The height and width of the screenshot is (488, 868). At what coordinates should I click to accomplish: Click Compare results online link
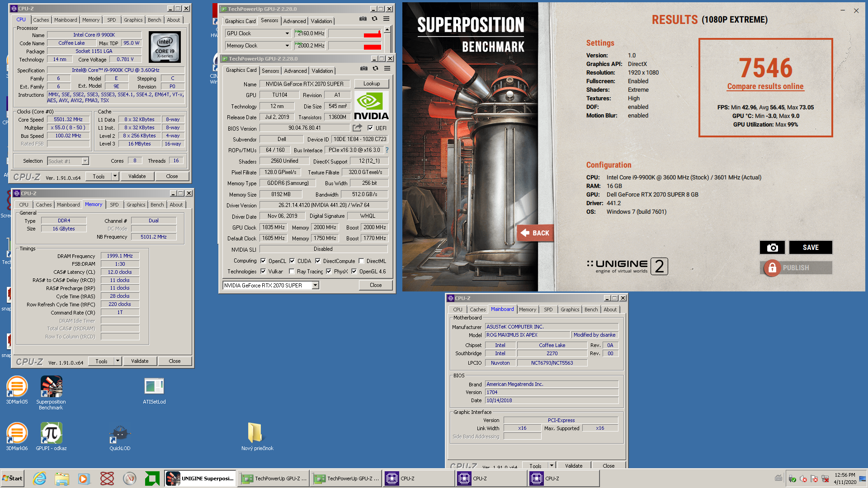point(765,86)
